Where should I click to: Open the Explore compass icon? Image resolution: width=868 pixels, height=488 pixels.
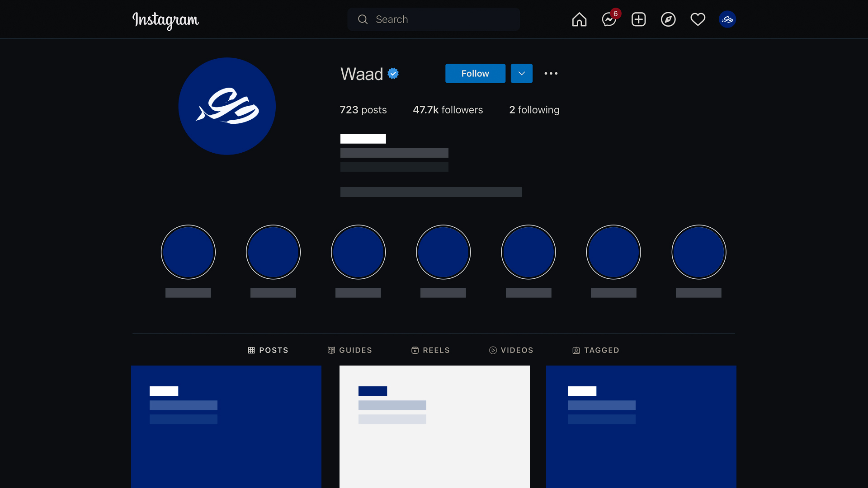click(x=668, y=19)
